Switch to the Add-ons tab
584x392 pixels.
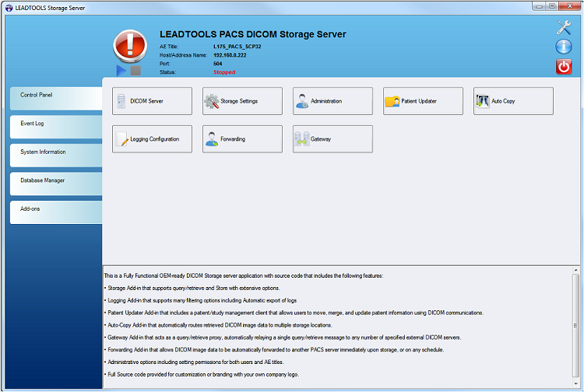pos(56,212)
